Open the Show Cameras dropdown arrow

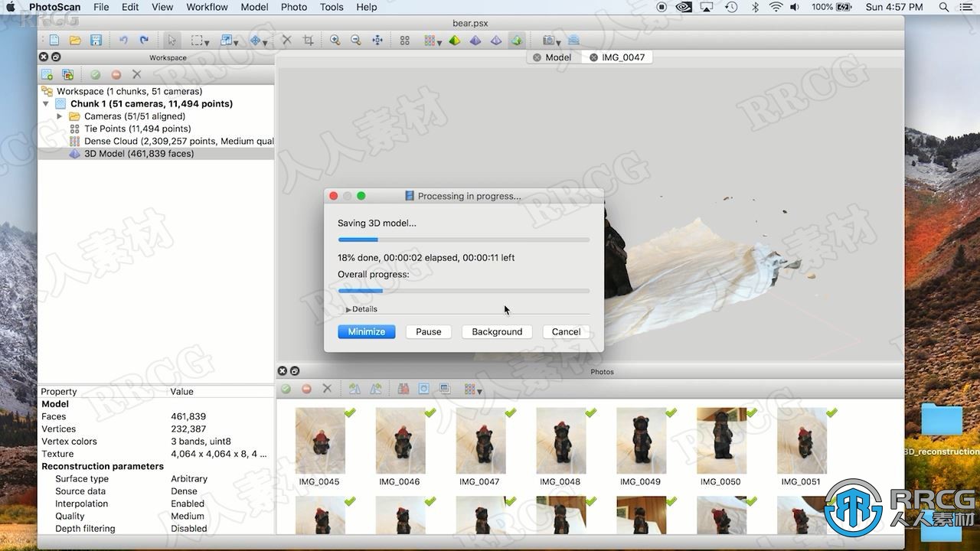559,42
